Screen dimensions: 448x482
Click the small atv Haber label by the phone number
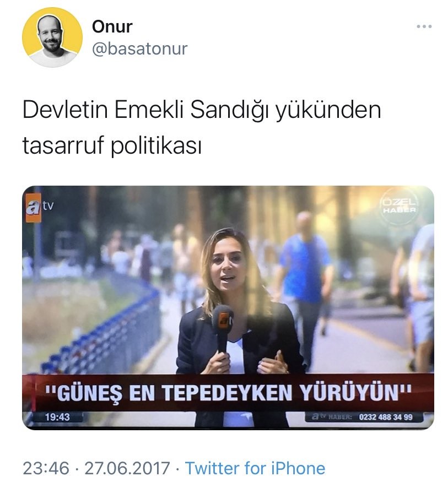pyautogui.click(x=332, y=417)
